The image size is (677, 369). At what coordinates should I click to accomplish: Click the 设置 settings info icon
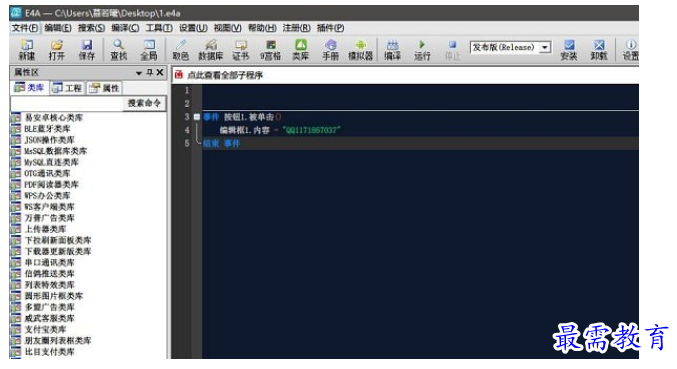(630, 50)
